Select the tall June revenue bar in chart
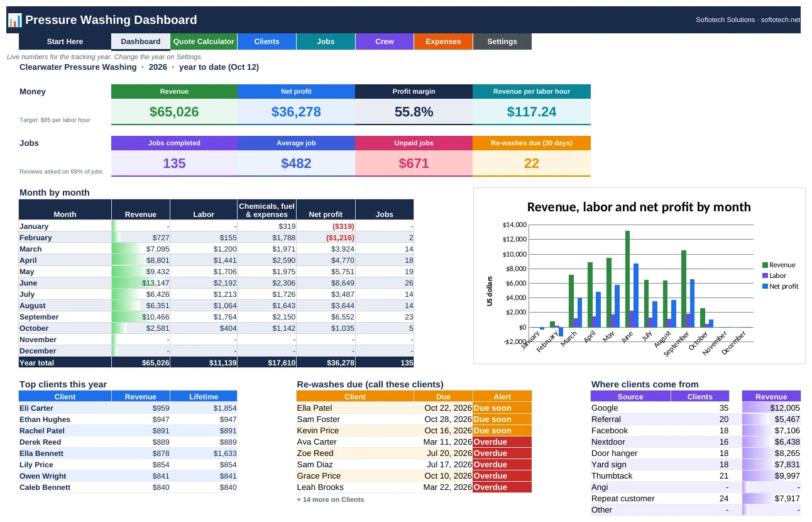812x522 pixels. click(627, 279)
